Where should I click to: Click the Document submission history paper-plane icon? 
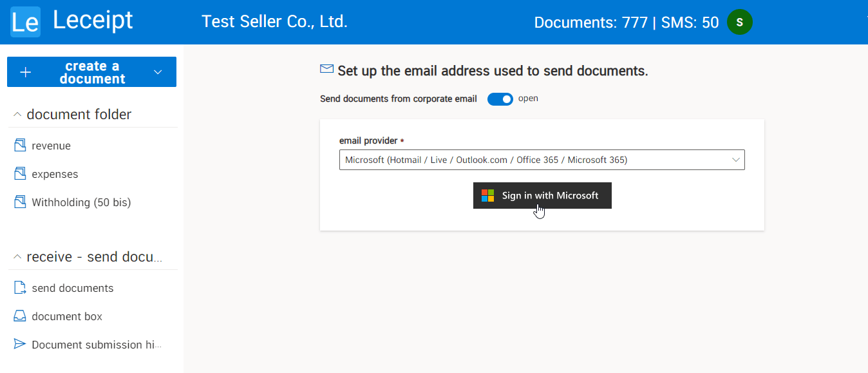tap(20, 344)
